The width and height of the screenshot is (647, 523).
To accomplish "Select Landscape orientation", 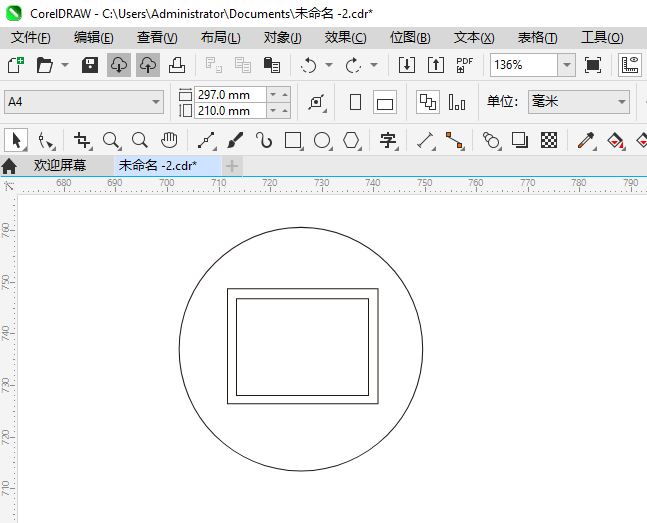I will click(x=385, y=102).
